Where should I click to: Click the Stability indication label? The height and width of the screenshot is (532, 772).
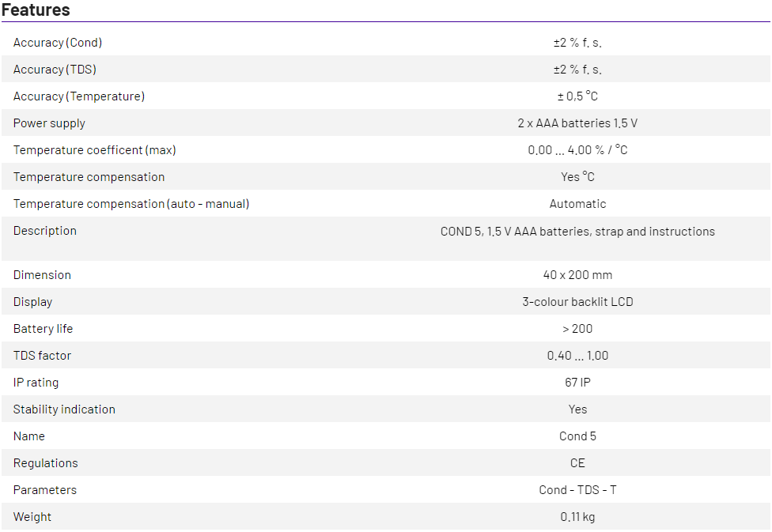(64, 409)
